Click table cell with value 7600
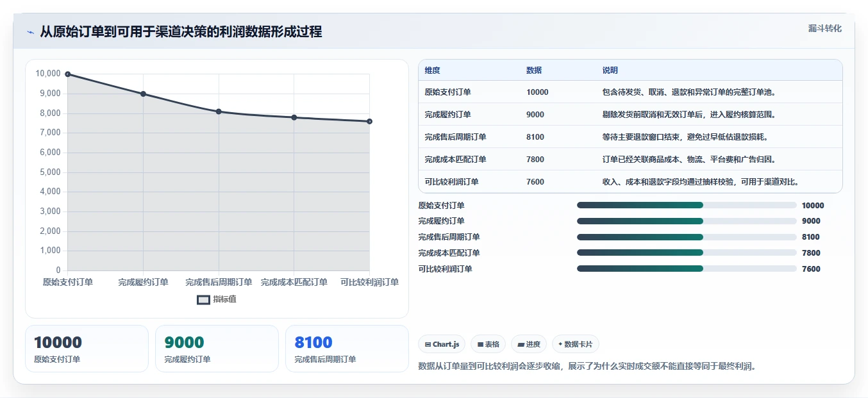868x398 pixels. 535,182
